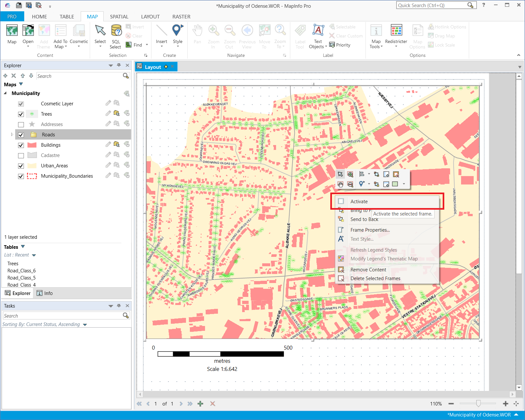Enable the Addresses layer checkbox

point(21,124)
